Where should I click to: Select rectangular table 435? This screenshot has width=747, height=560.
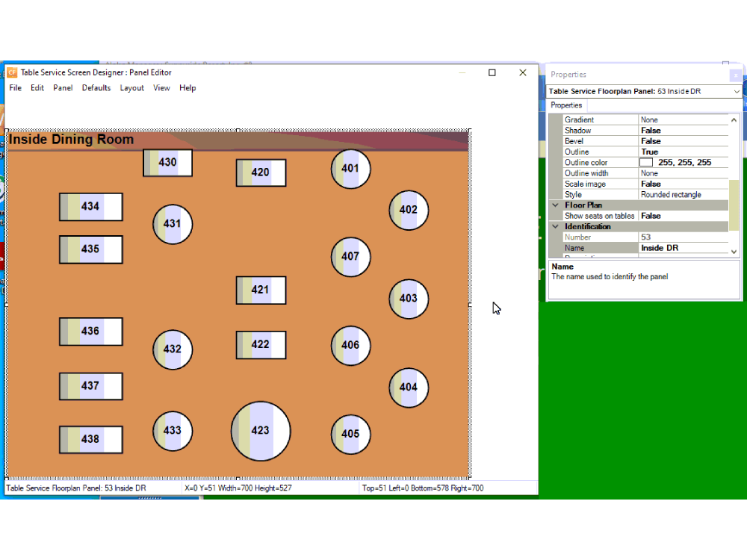(x=91, y=249)
